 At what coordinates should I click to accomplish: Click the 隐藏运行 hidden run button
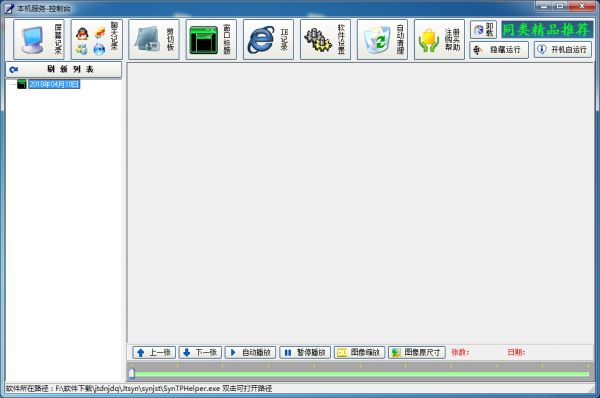(499, 50)
